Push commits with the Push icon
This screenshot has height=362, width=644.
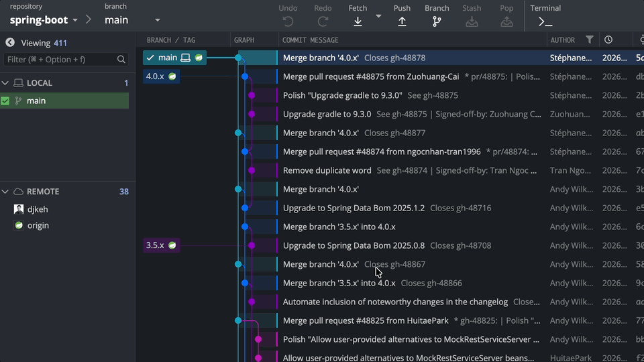pos(402,21)
